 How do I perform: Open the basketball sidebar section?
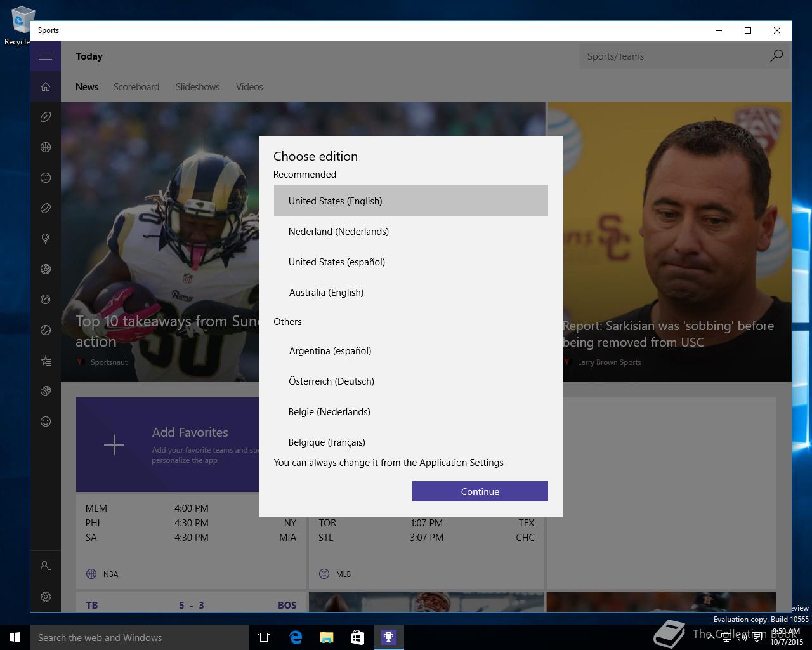click(46, 147)
